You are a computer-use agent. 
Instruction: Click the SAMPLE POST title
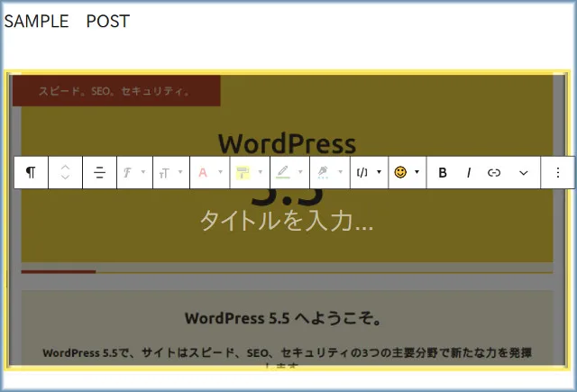click(67, 21)
